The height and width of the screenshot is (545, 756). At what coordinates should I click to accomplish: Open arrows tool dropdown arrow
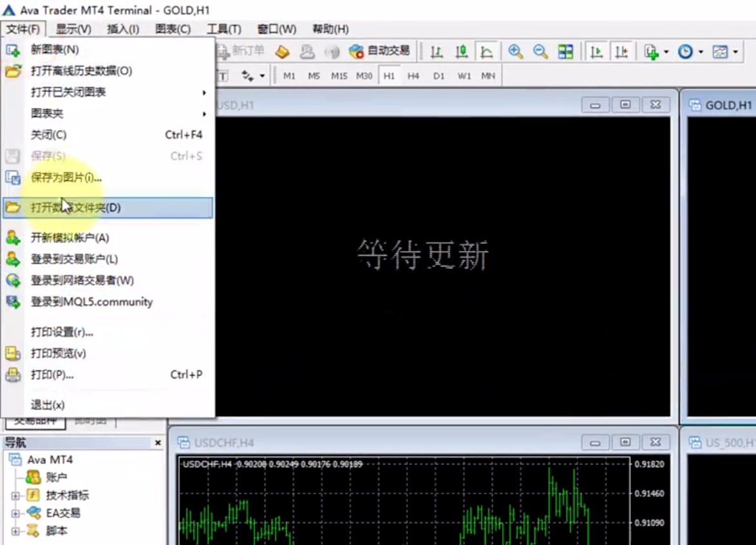click(x=262, y=76)
